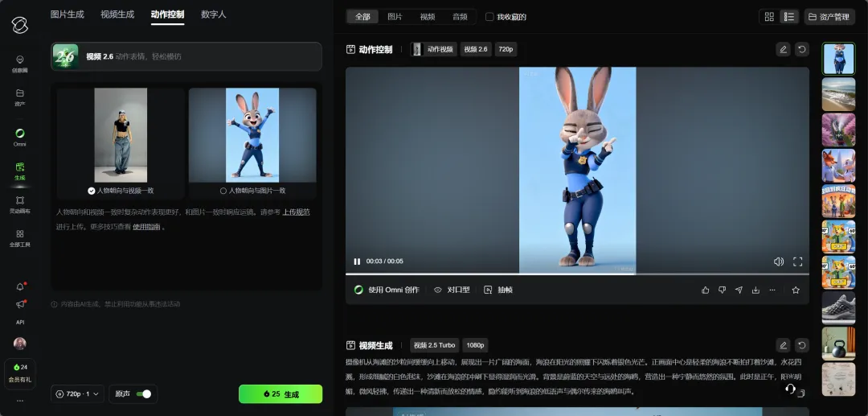868x416 pixels.
Task: Expand the 720p · 1 settings dropdown
Action: pos(77,393)
